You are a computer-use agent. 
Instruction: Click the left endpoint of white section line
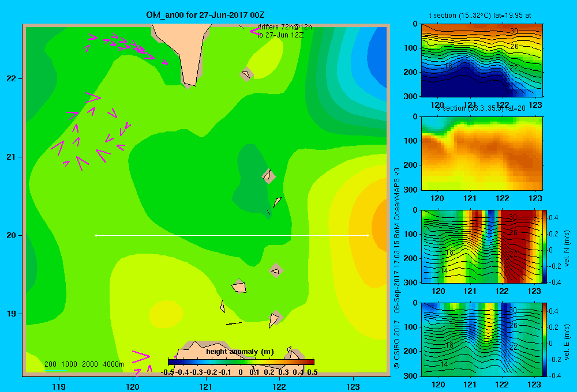96,235
